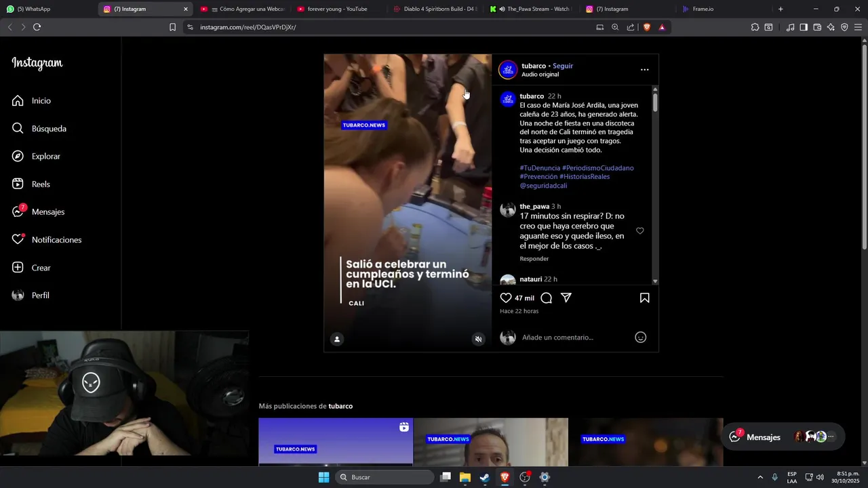
Task: Like the_pawa's comment
Action: tap(639, 231)
